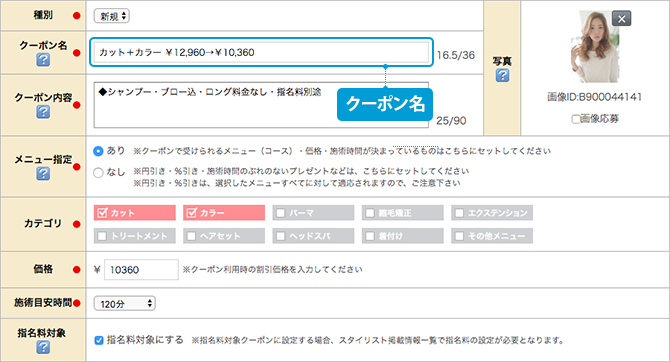The image size is (670, 362).
Task: Click the 画像ID:B900044141 text
Action: (594, 97)
